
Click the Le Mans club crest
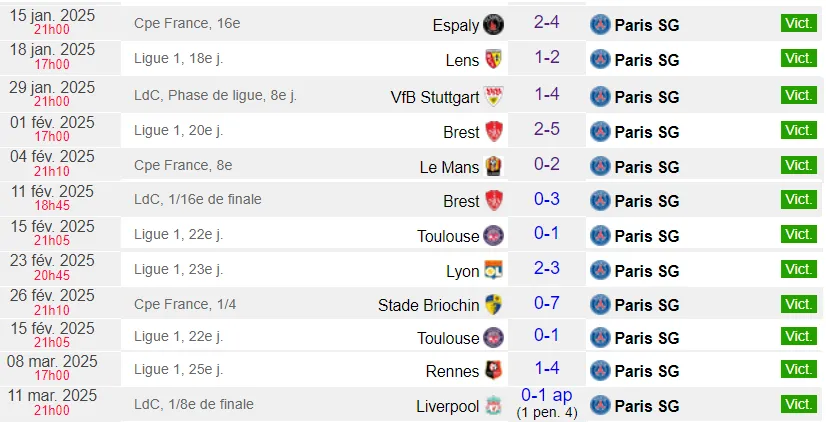coord(494,166)
